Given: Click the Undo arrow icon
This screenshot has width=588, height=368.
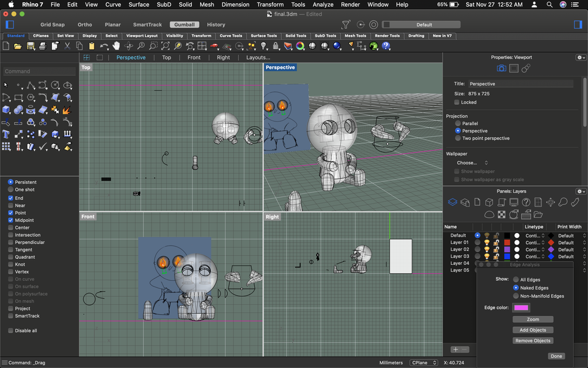Looking at the screenshot, I should (x=104, y=46).
